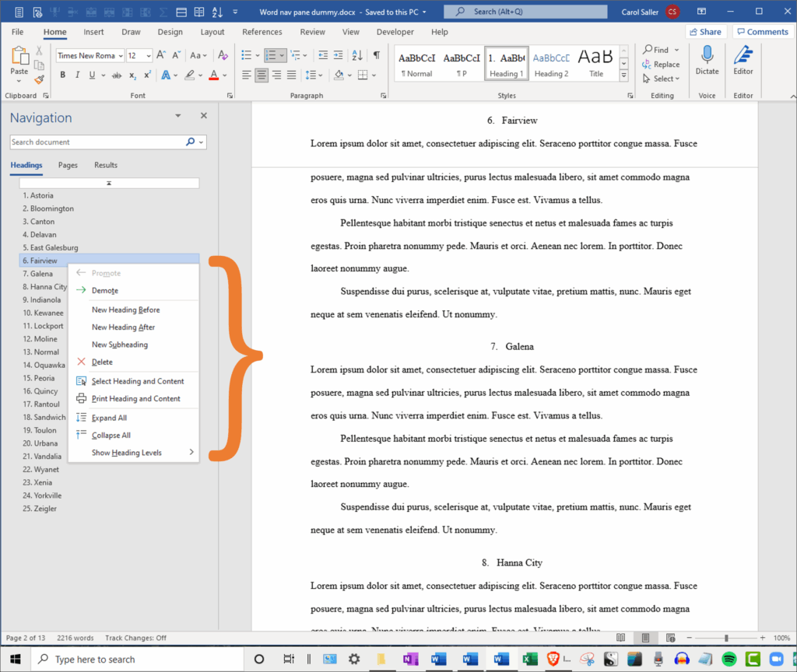
Task: Open the Editor pane from the ribbon
Action: pos(743,61)
